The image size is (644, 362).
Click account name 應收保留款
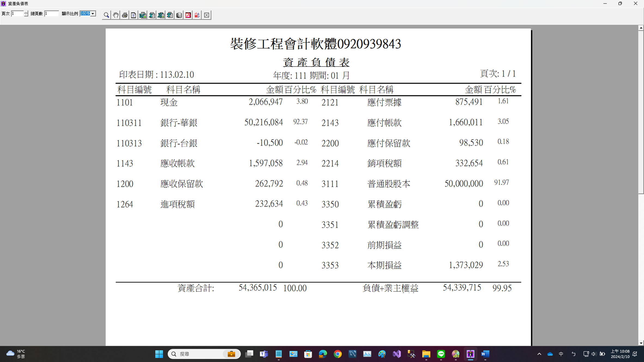click(x=182, y=184)
